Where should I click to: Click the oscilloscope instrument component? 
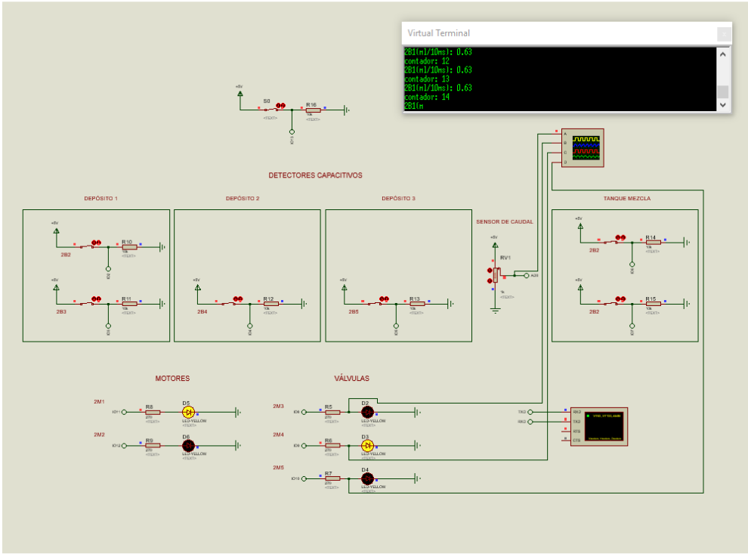pos(586,146)
